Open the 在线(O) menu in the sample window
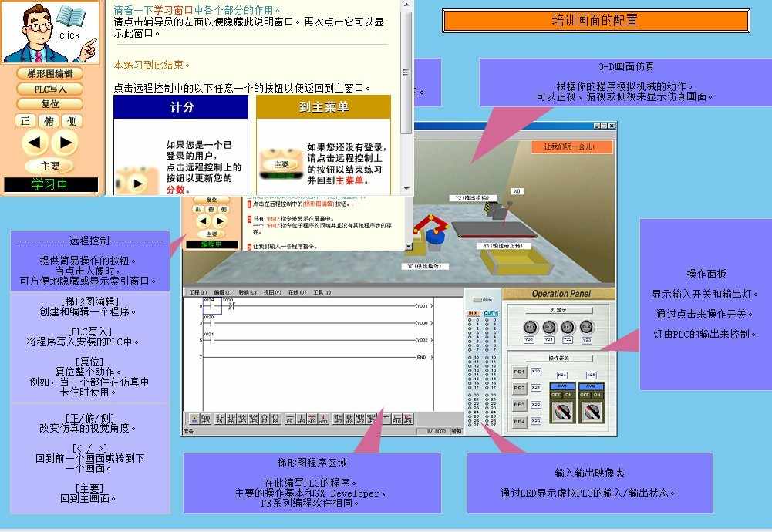772x532 pixels. (297, 292)
